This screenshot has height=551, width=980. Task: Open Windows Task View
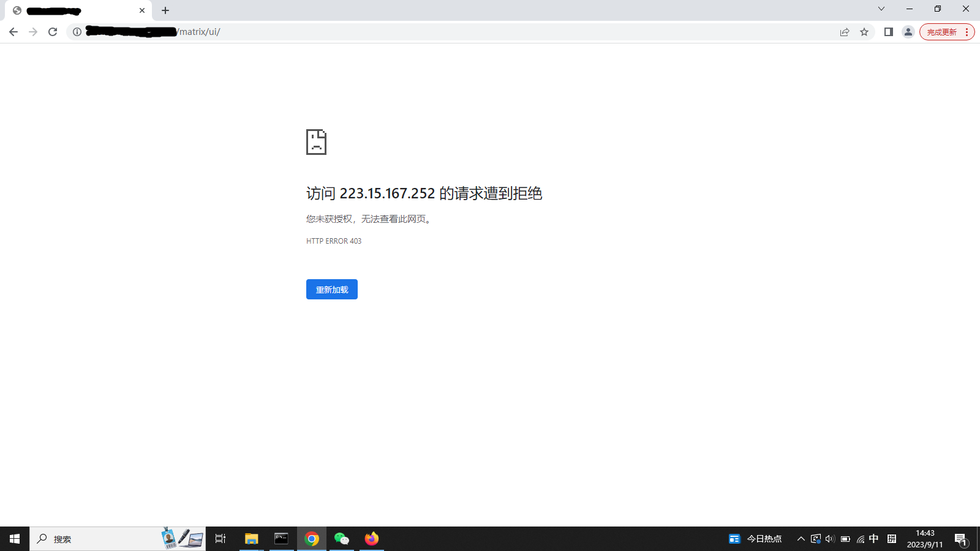[x=221, y=539]
